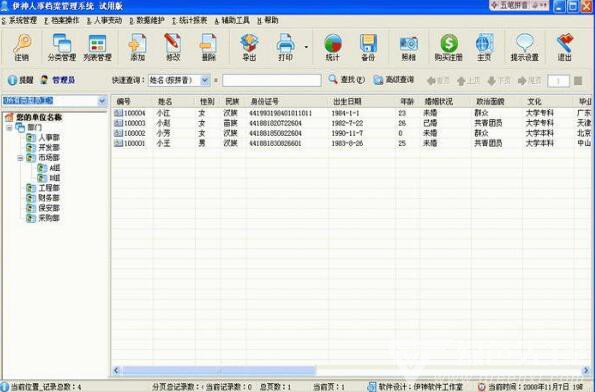Open the 系统管理 menu
The image size is (595, 392).
(19, 20)
